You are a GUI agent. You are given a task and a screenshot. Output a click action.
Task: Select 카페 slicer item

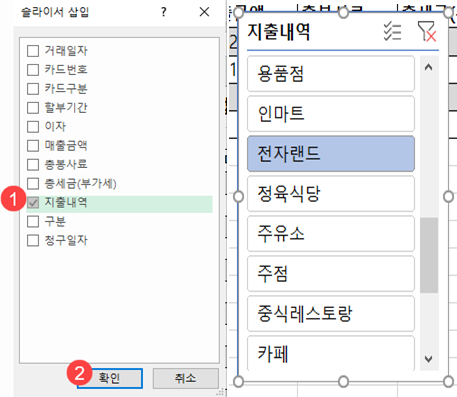click(x=331, y=353)
